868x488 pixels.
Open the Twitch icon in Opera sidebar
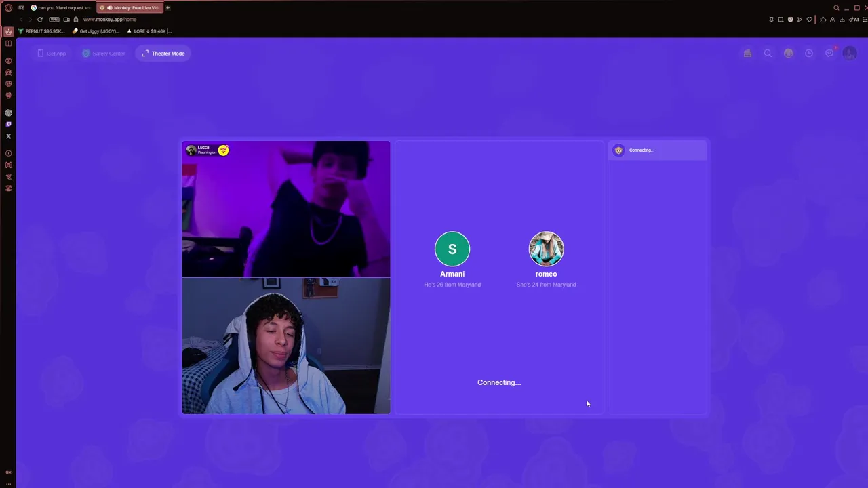coord(8,124)
